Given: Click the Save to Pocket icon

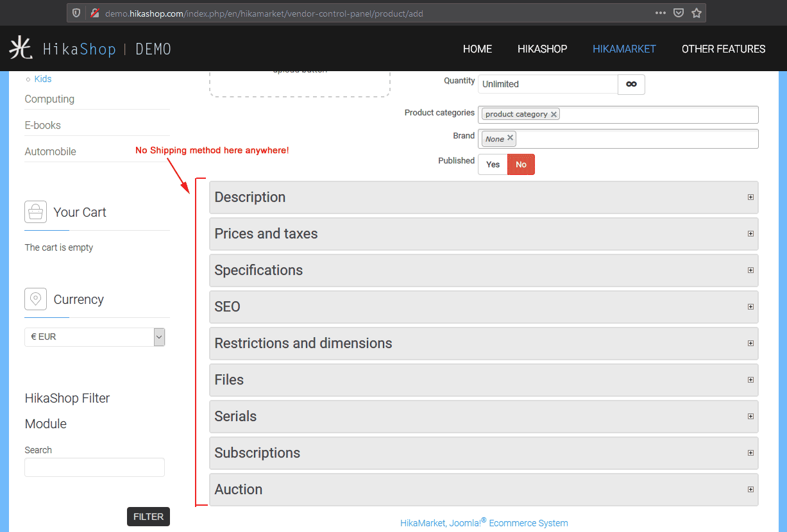Looking at the screenshot, I should pos(679,13).
